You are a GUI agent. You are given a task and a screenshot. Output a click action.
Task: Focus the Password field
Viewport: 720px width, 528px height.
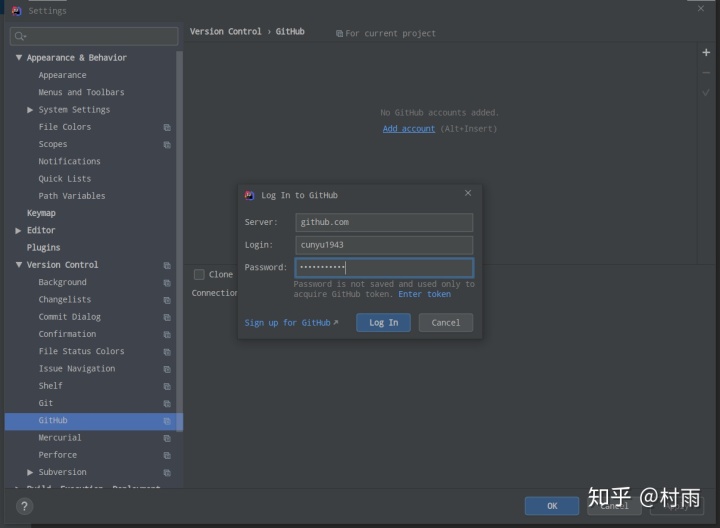[384, 268]
